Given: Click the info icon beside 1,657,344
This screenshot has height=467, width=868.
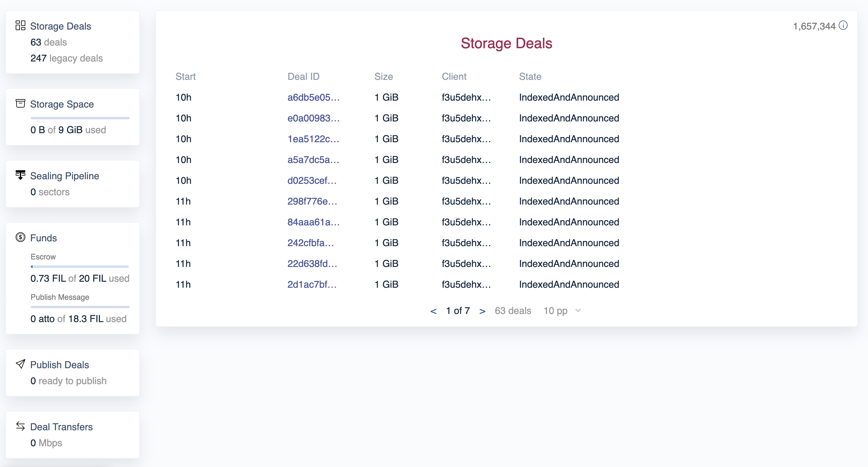Looking at the screenshot, I should (x=843, y=26).
